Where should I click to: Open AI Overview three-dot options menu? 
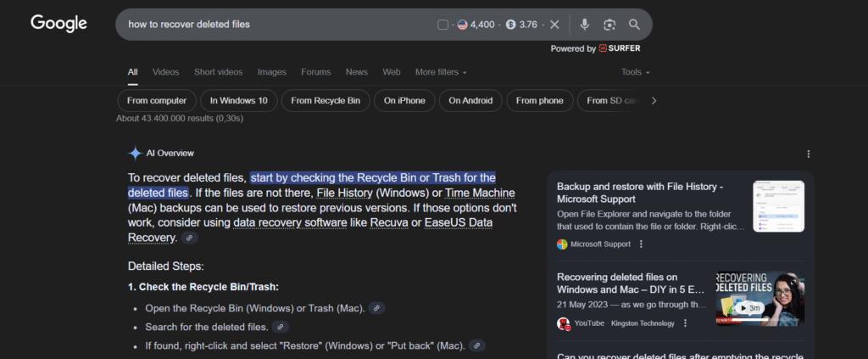click(808, 154)
